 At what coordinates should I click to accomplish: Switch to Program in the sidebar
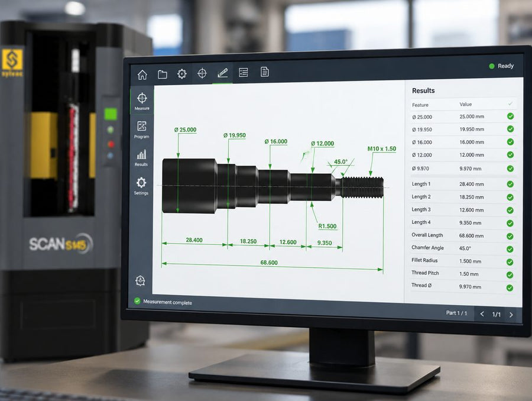click(x=141, y=130)
